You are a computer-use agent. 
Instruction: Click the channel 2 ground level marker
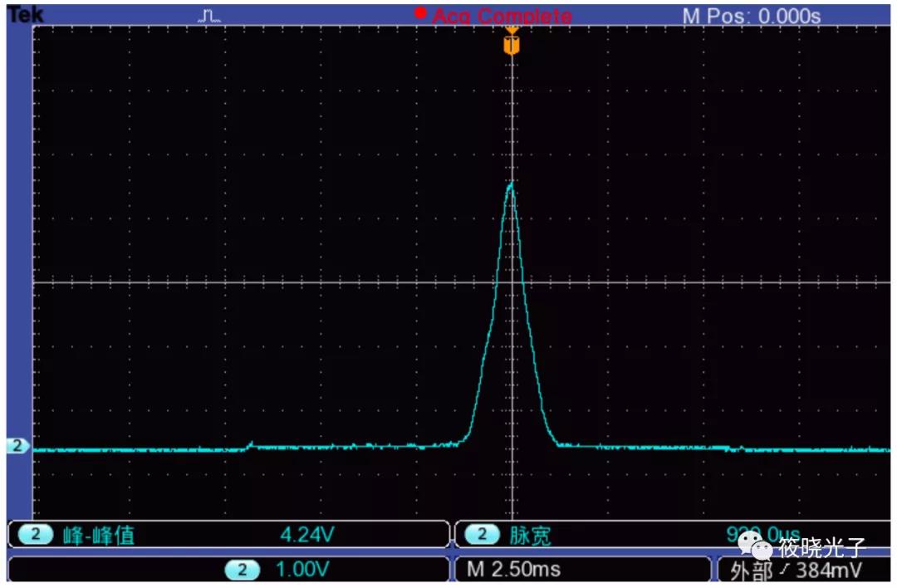point(17,446)
